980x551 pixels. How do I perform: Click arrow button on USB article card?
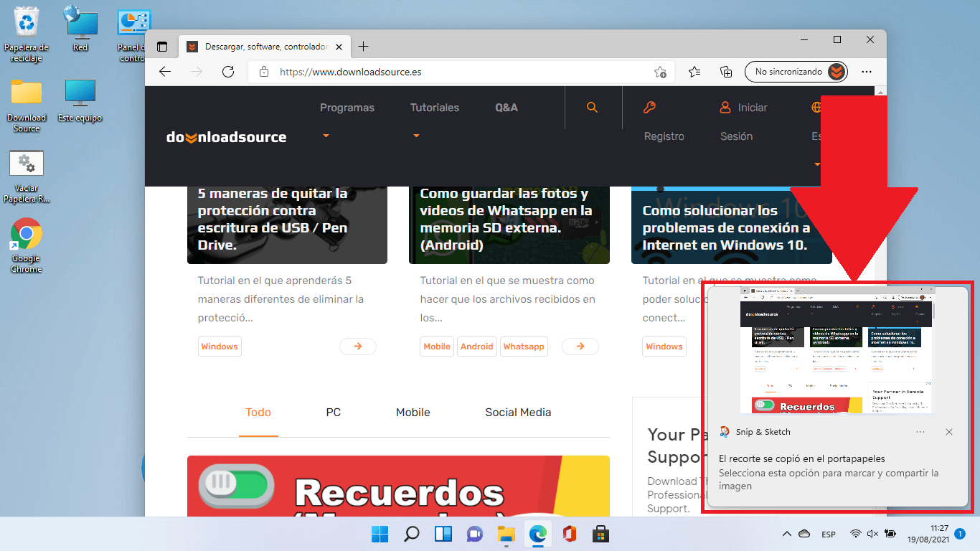click(358, 347)
